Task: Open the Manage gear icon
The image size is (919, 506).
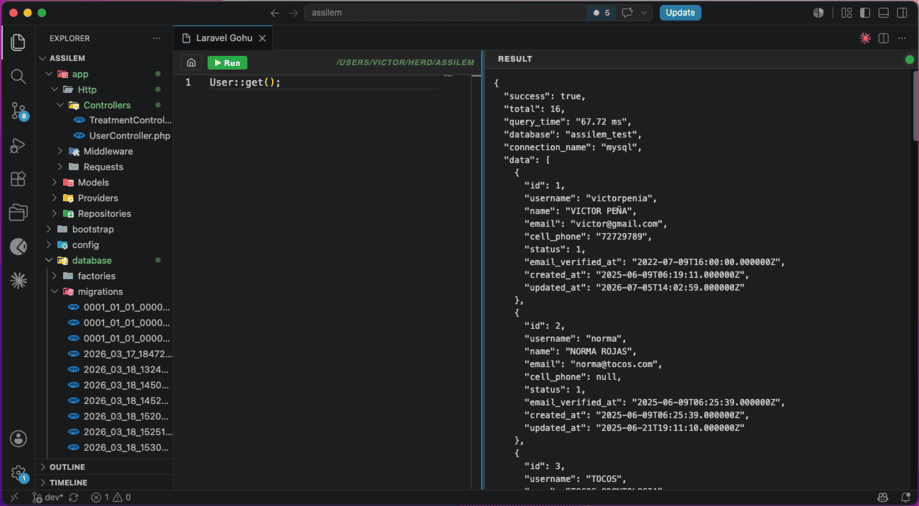Action: point(18,473)
